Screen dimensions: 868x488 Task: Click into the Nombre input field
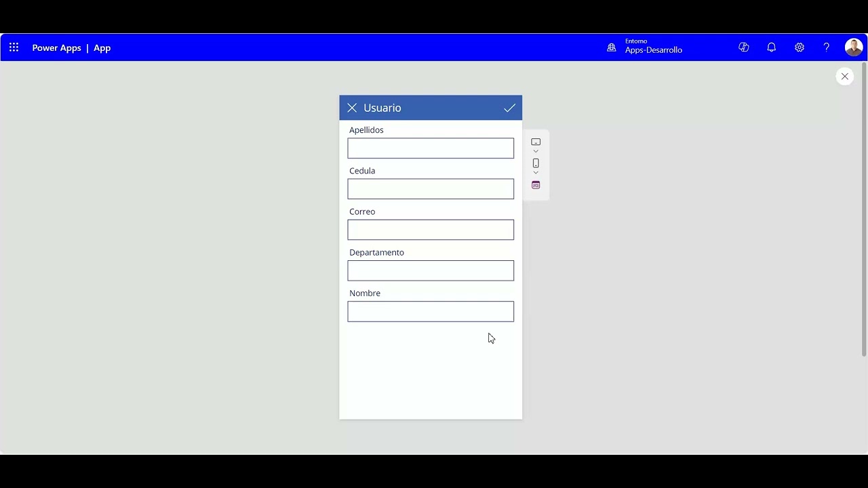pyautogui.click(x=431, y=312)
